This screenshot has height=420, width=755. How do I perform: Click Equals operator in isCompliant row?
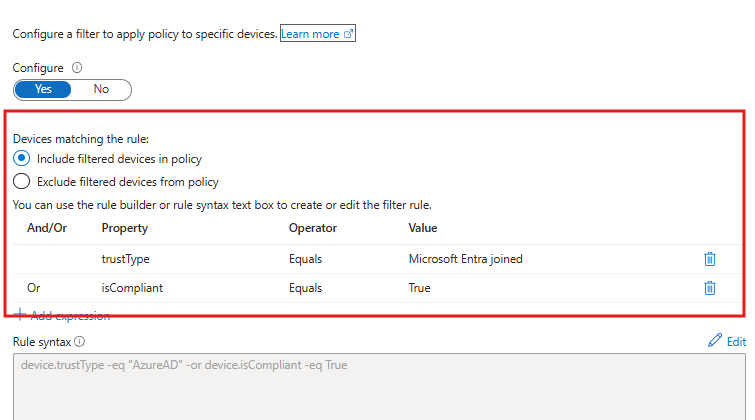coord(305,288)
